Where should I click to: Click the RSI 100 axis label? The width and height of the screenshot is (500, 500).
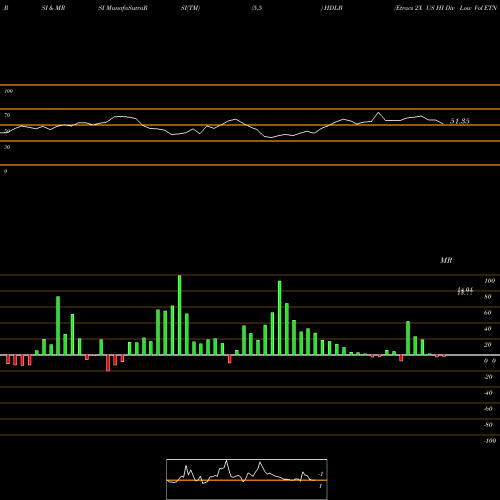[x=8, y=91]
